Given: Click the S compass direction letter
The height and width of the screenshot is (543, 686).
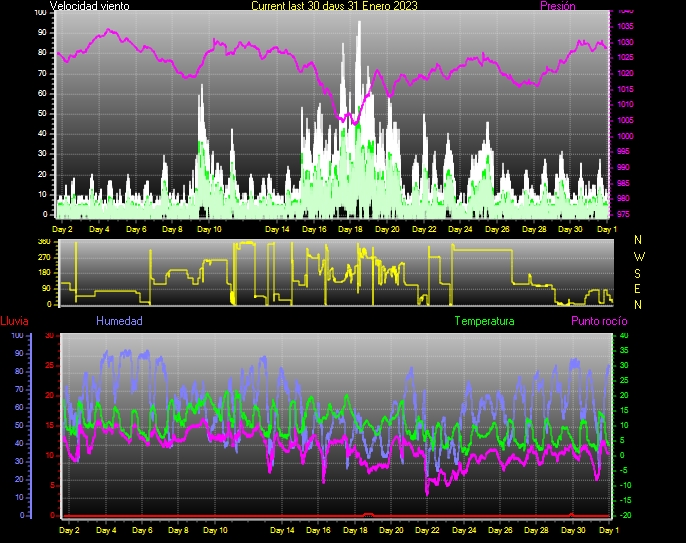Looking at the screenshot, I should 637,273.
